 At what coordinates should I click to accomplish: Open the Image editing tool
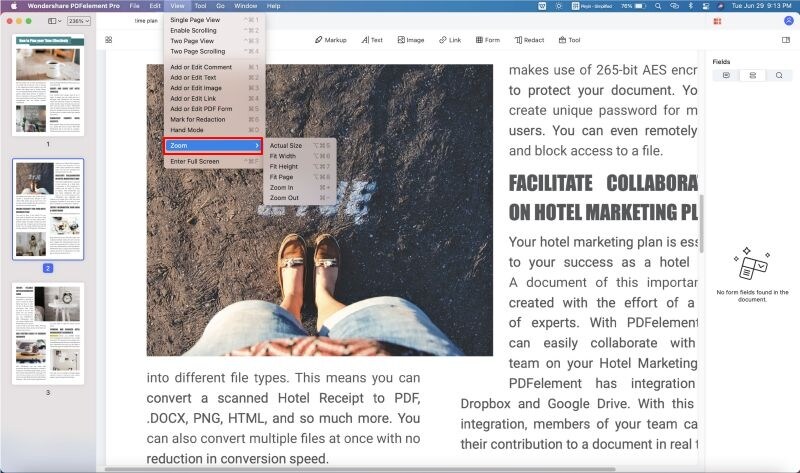[x=411, y=40]
